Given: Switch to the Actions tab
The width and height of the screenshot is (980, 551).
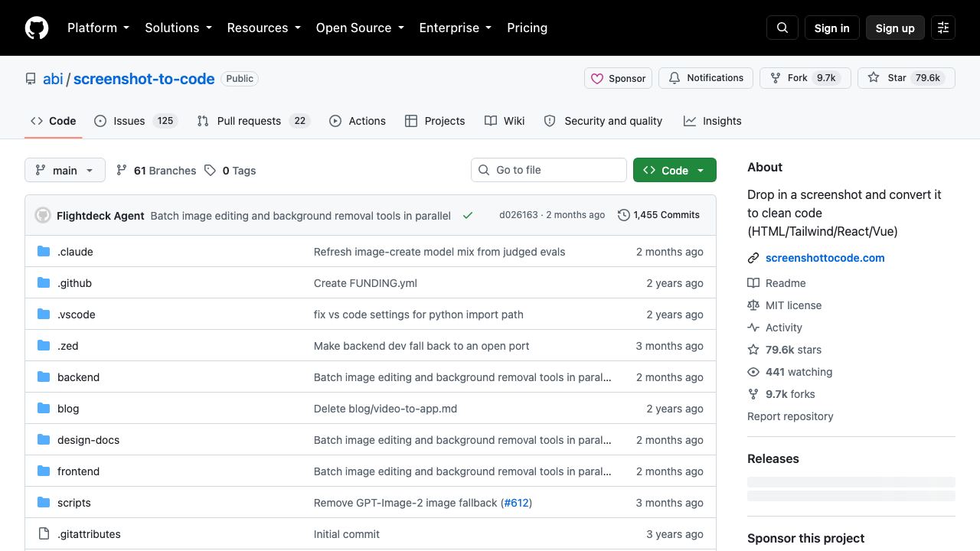Looking at the screenshot, I should 358,121.
